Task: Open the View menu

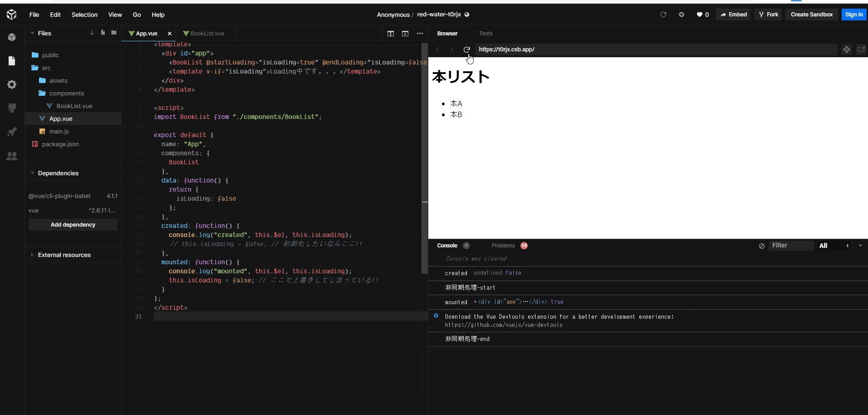Action: click(115, 15)
